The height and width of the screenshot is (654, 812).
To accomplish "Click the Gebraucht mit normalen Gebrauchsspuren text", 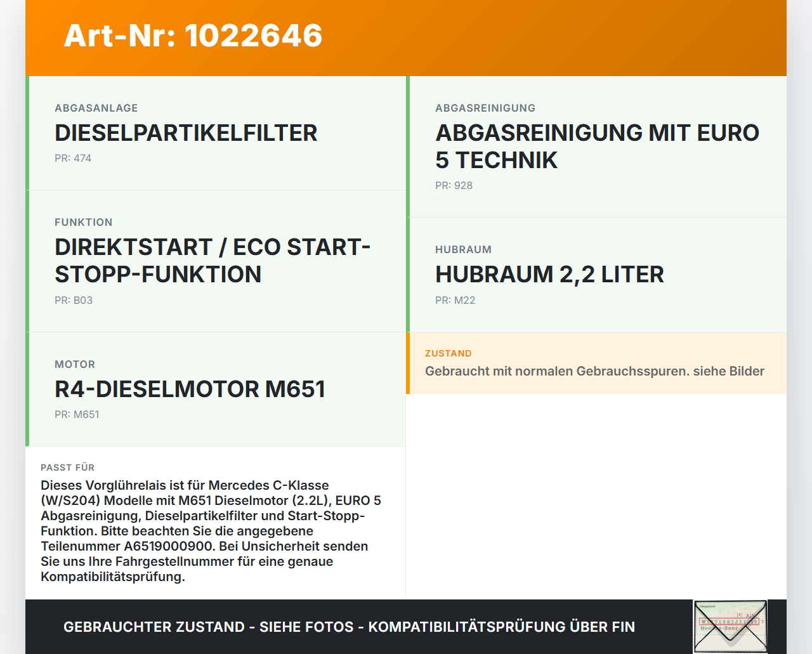I will tap(594, 371).
